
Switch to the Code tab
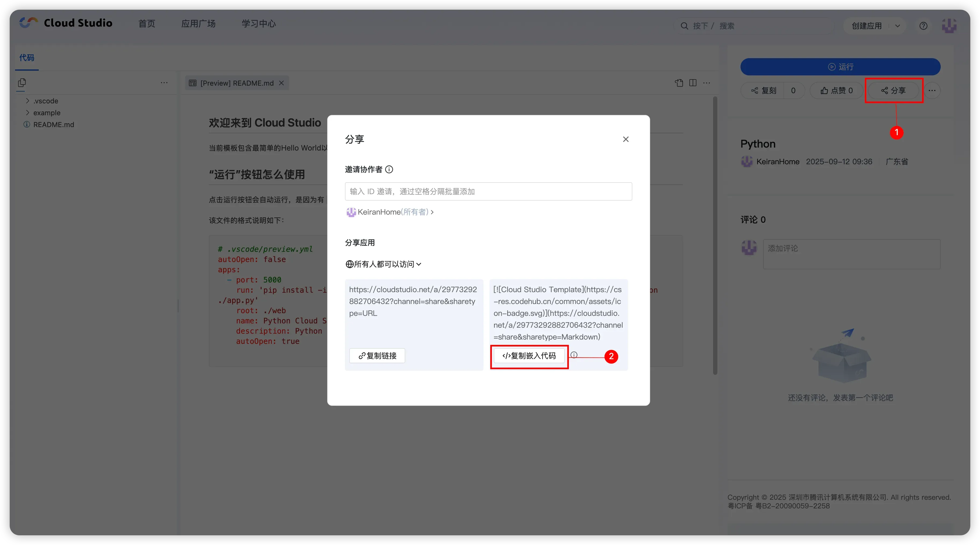point(27,58)
